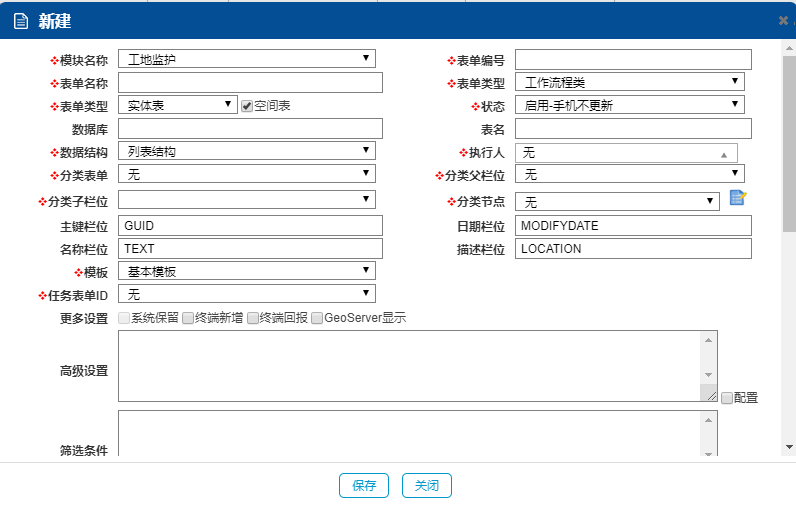Click the 表单编号 text field
The width and height of the screenshot is (796, 505).
pos(633,60)
